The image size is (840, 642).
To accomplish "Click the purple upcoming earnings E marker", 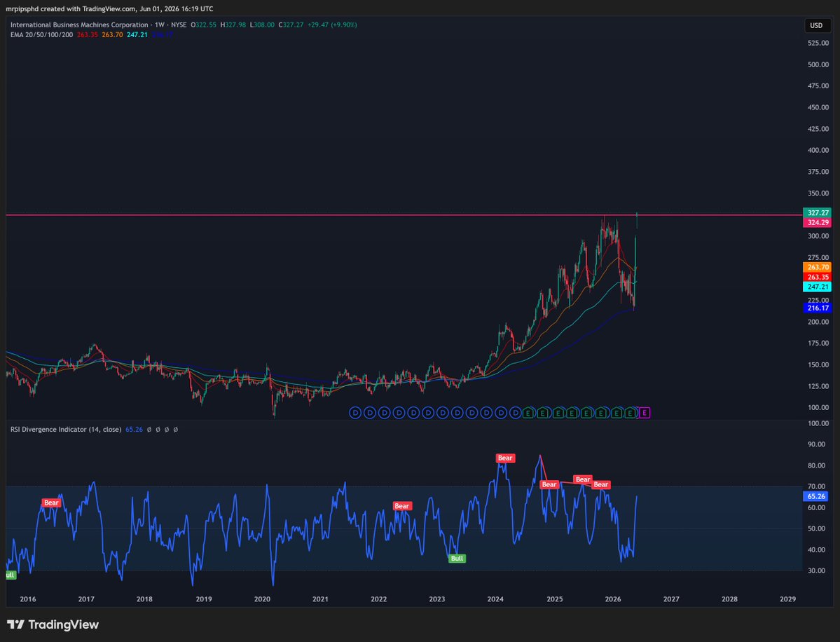I will (645, 413).
